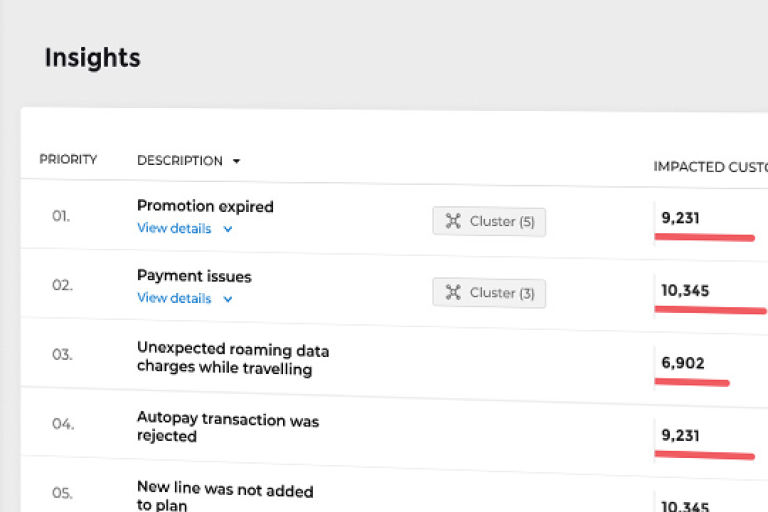Viewport: 768px width, 512px height.
Task: Click the cluster icon in Payment issues row
Action: pos(453,292)
